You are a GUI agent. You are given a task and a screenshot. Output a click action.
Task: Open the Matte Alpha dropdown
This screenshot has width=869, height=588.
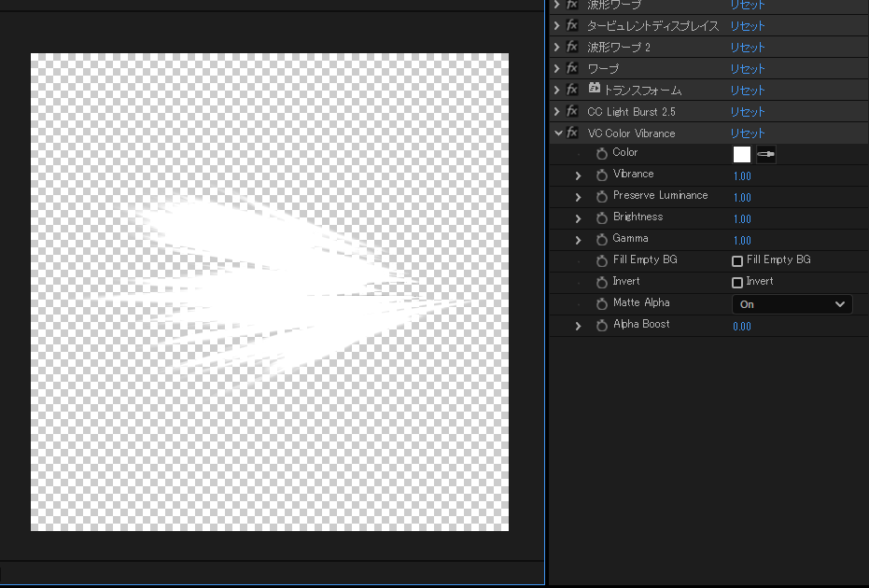(792, 304)
